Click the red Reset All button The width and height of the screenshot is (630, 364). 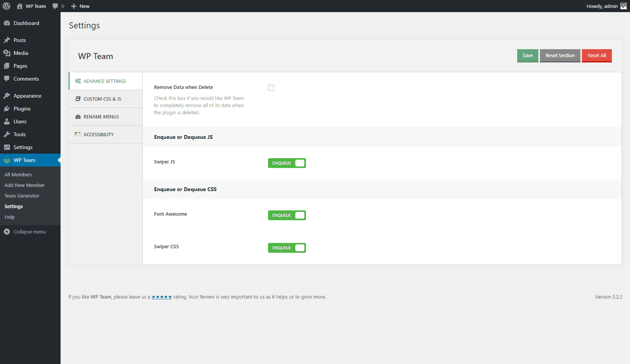coord(596,56)
